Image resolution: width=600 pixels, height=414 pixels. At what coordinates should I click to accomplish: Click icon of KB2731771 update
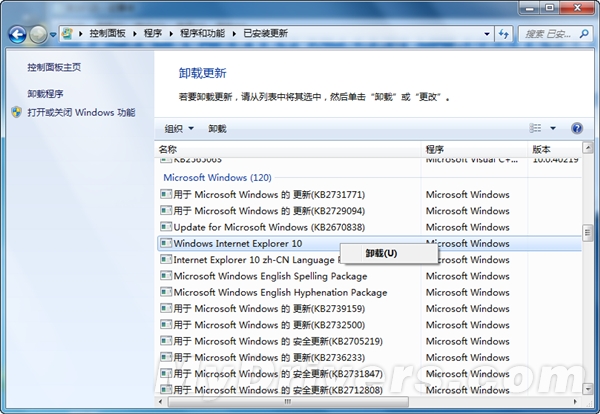[166, 194]
